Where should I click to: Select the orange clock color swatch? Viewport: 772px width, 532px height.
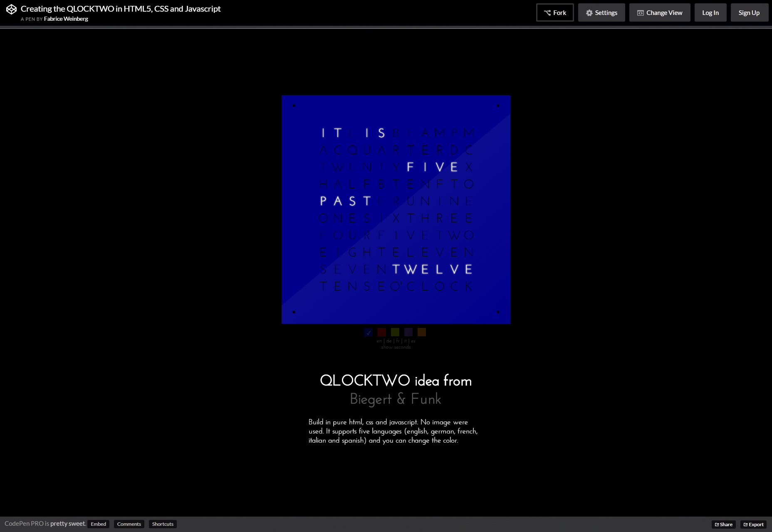click(x=422, y=332)
